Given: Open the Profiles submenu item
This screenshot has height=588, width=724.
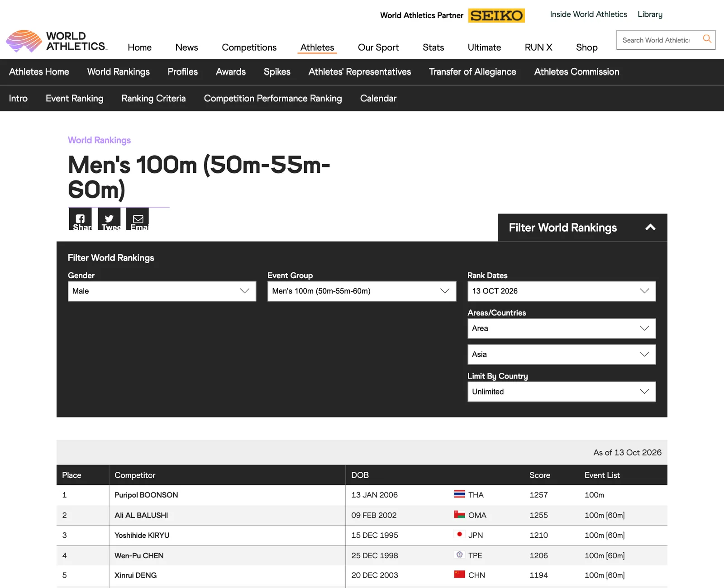Looking at the screenshot, I should (182, 71).
